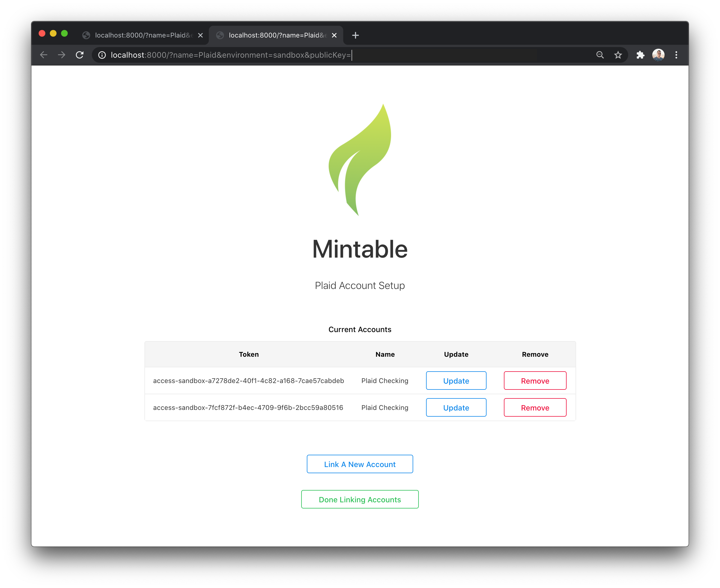Open a new tab with plus button
Image resolution: width=720 pixels, height=588 pixels.
[355, 35]
